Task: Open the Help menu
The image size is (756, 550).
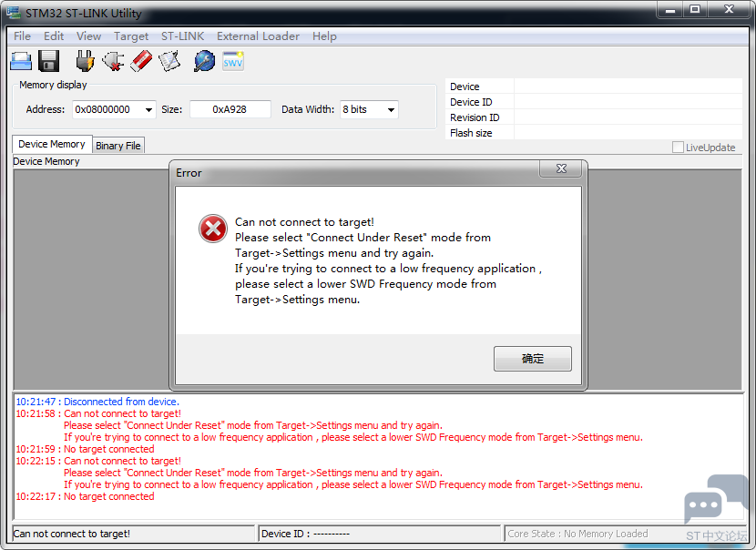Action: [x=324, y=36]
